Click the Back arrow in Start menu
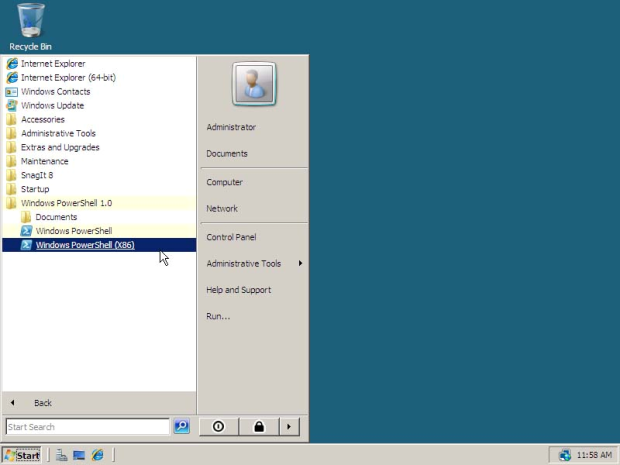620x465 pixels. coord(13,403)
